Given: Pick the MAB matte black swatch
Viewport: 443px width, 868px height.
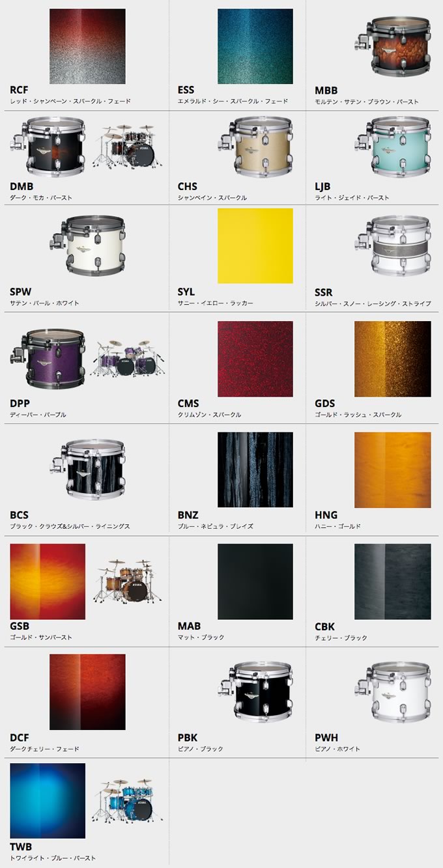Looking at the screenshot, I should 255,581.
